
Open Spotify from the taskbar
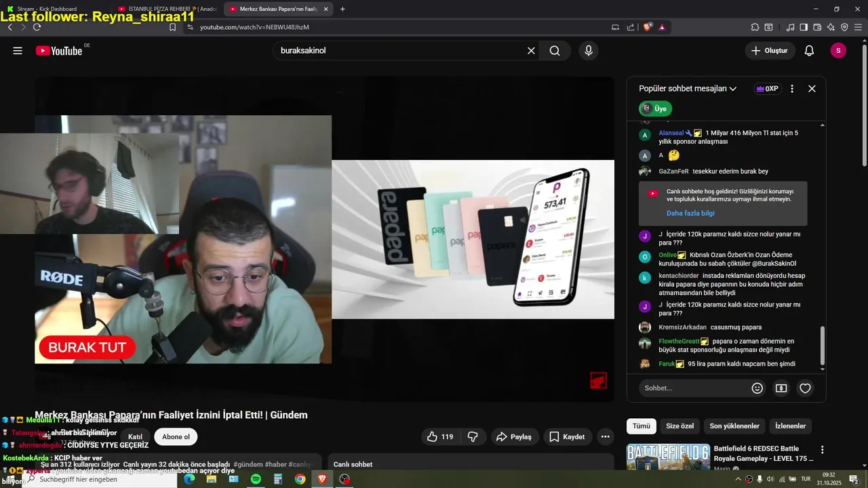[x=256, y=479]
